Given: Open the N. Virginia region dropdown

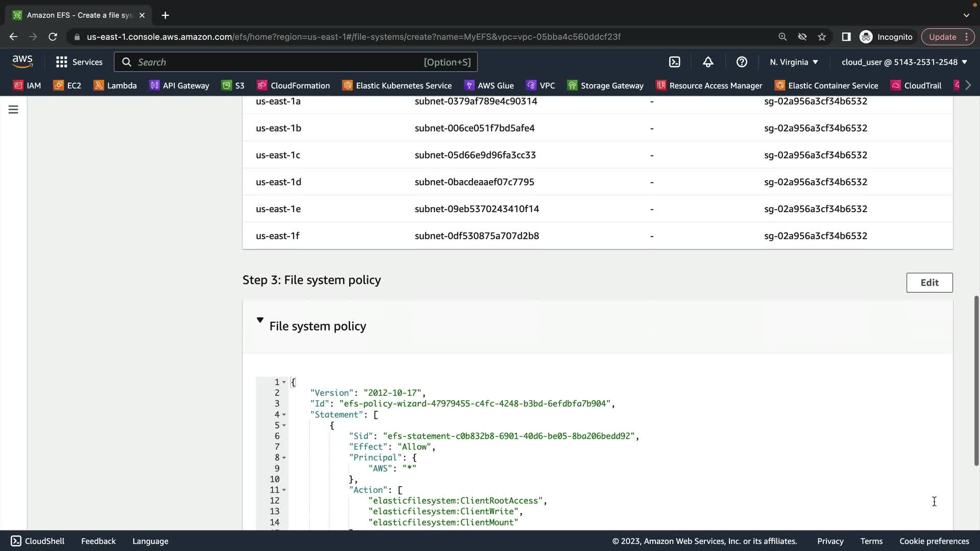Looking at the screenshot, I should tap(794, 62).
